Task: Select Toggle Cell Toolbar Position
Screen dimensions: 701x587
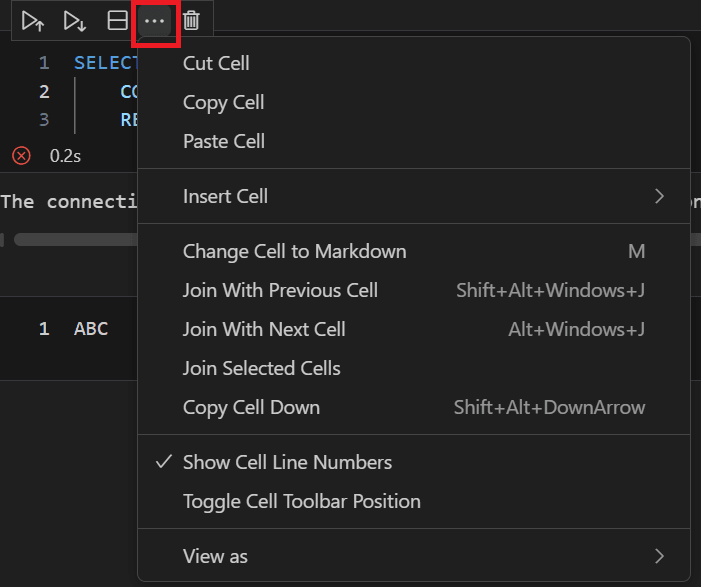Action: pos(301,501)
